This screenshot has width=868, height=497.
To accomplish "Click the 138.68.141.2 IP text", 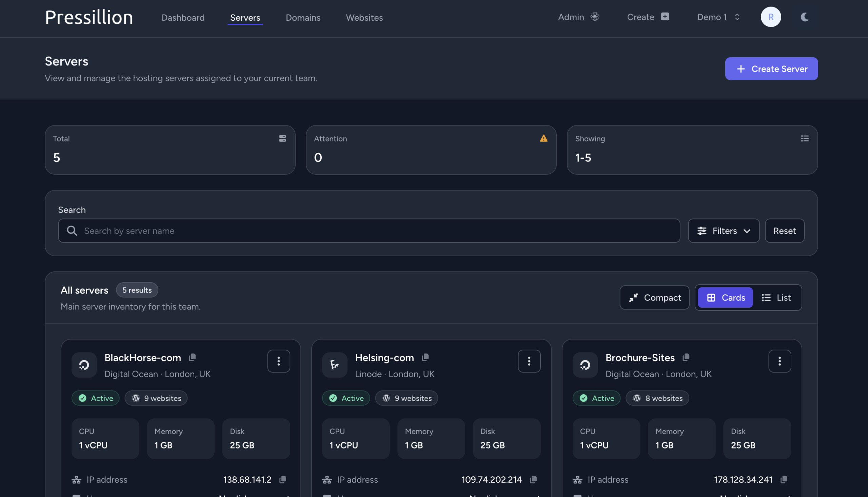I will (247, 480).
